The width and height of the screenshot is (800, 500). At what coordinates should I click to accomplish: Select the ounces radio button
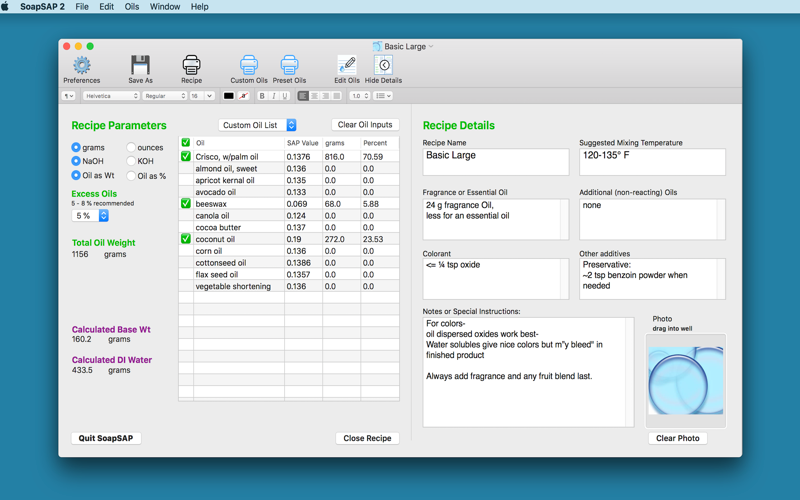[131, 147]
